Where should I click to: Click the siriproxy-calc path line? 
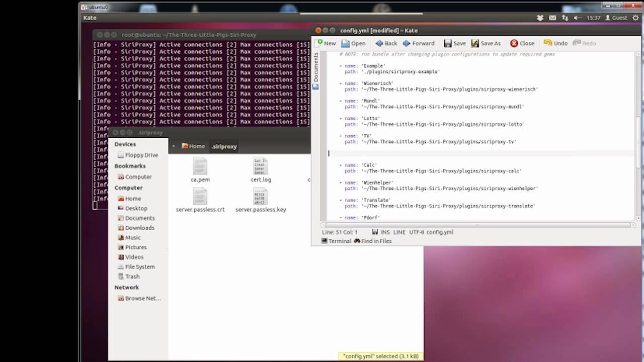coord(433,171)
